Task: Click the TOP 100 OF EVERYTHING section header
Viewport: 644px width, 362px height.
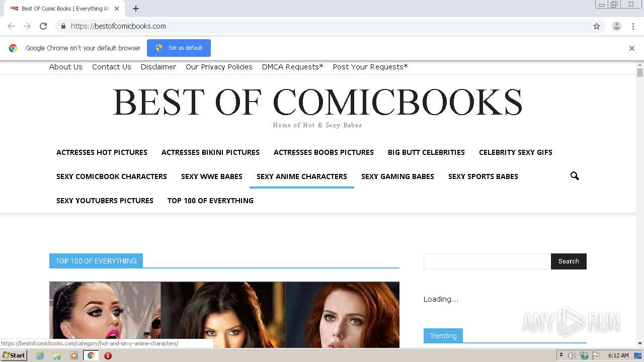Action: click(x=96, y=261)
